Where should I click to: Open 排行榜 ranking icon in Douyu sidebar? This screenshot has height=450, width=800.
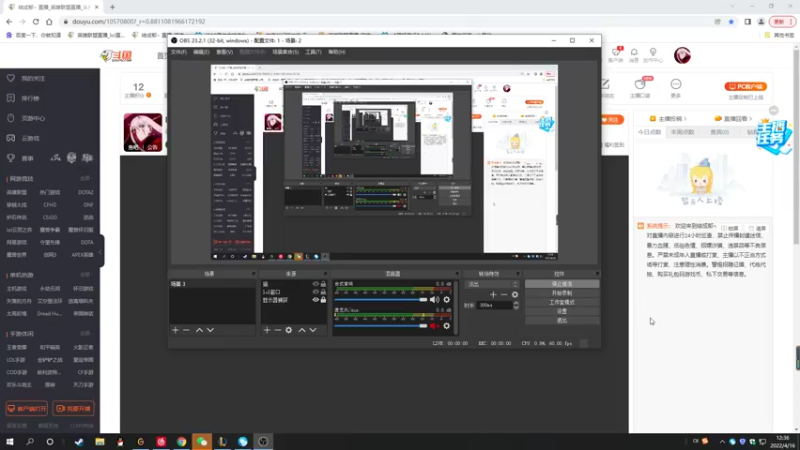11,98
